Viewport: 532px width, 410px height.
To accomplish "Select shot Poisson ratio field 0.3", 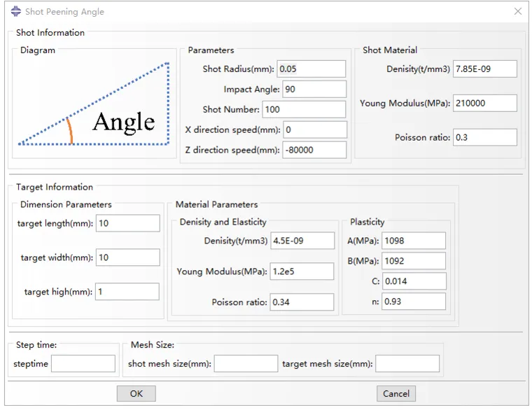I will coord(485,137).
